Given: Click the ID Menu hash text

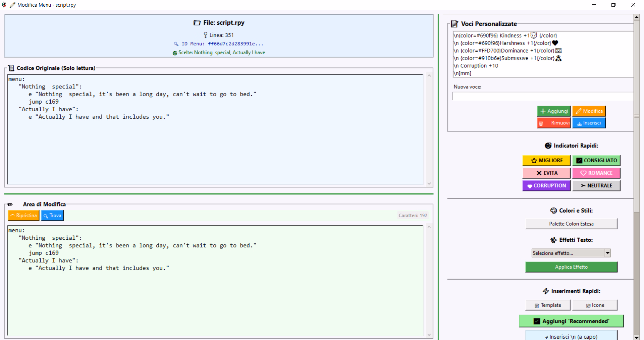Looking at the screenshot, I should (235, 44).
